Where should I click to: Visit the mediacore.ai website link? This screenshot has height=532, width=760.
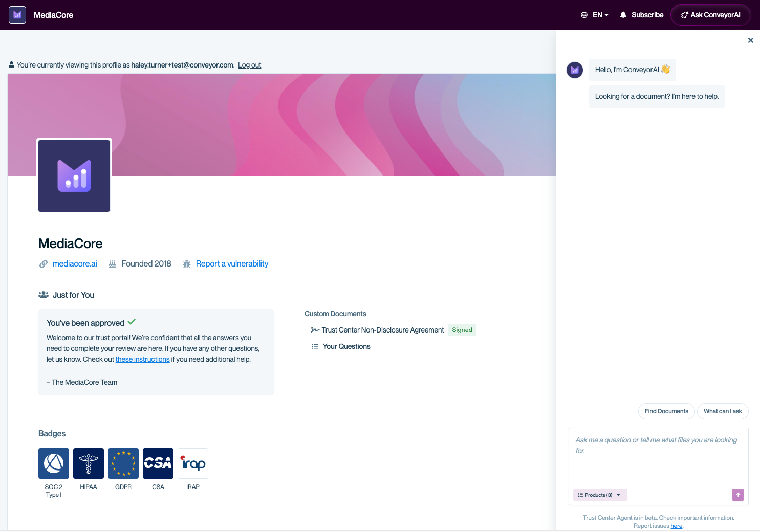[75, 263]
